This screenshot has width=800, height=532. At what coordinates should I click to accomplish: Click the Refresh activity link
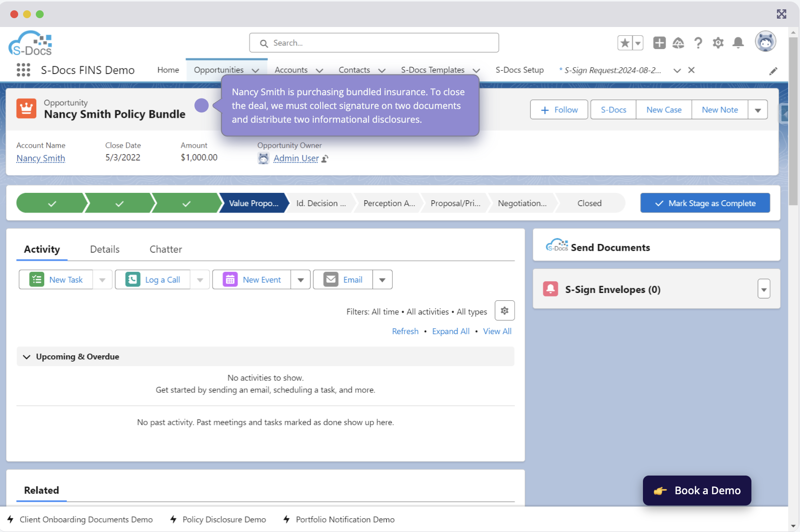tap(405, 331)
